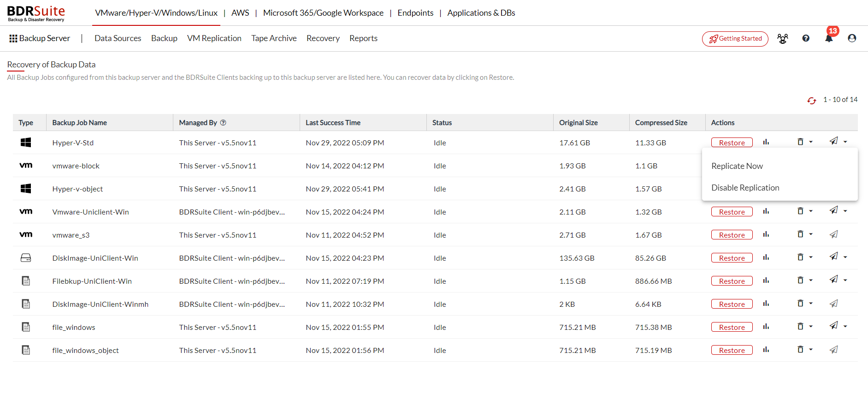Open the Backup menu
This screenshot has height=394, width=868.
[x=164, y=38]
